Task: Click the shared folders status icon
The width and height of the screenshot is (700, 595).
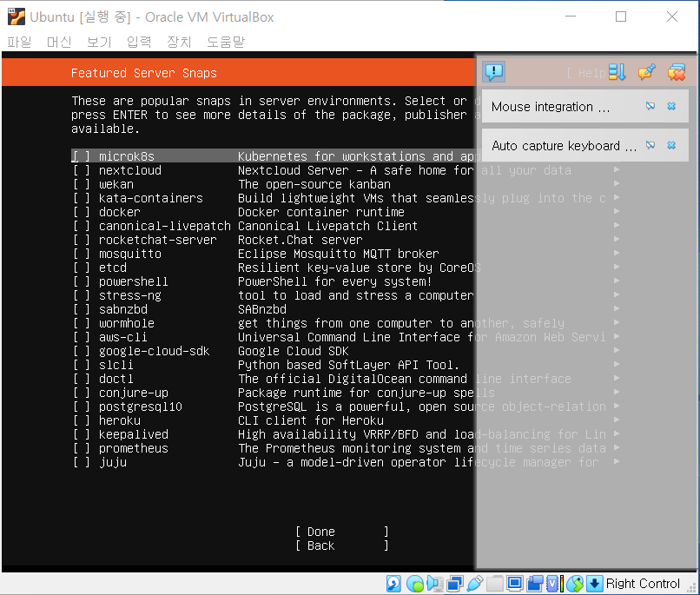Action: [x=495, y=584]
